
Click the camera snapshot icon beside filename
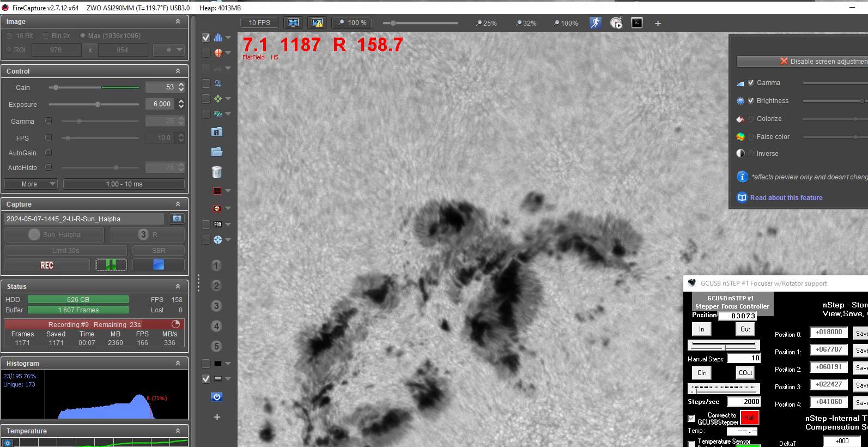[x=177, y=219]
